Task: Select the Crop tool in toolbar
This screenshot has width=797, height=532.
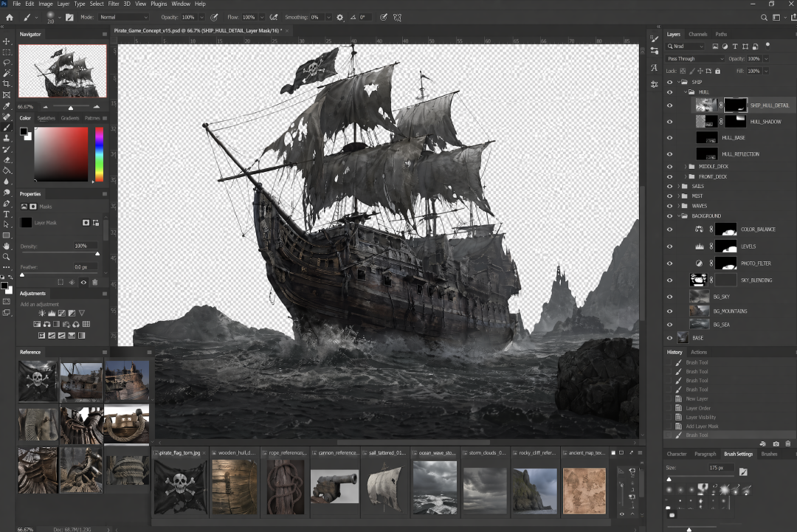Action: 7,84
